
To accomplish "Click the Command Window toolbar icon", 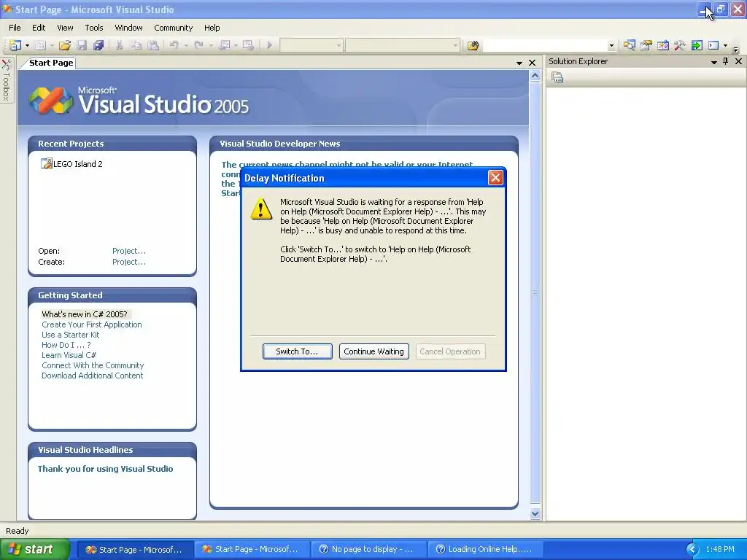I will 713,46.
